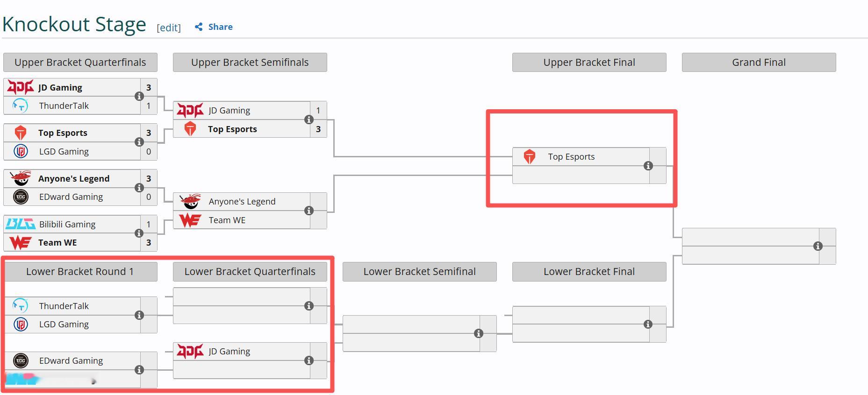Open EDward Gaming link in Upper Bracket Quarterfinals
Image resolution: width=868 pixels, height=395 pixels.
click(x=71, y=197)
